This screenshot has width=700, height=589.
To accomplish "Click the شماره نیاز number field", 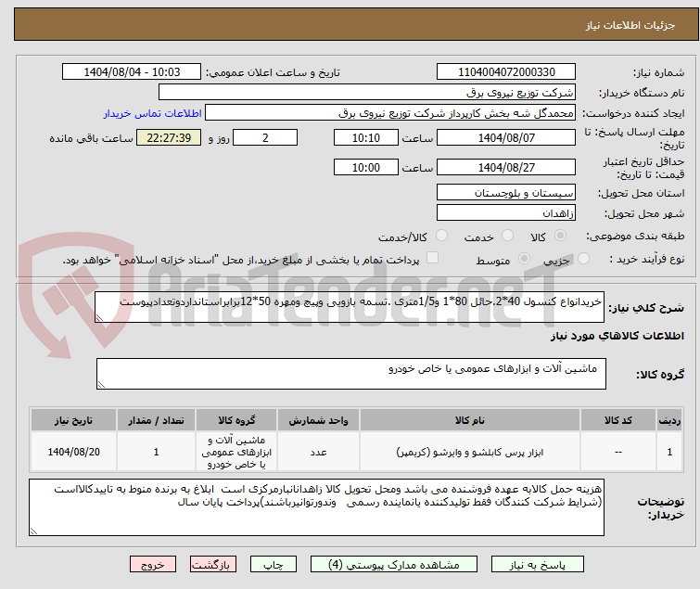I will click(x=506, y=72).
